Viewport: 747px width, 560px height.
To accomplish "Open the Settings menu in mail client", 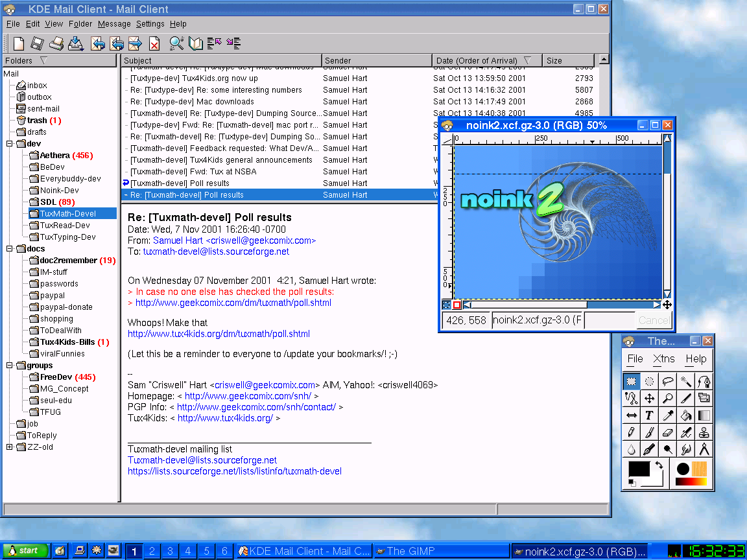I will (x=150, y=24).
